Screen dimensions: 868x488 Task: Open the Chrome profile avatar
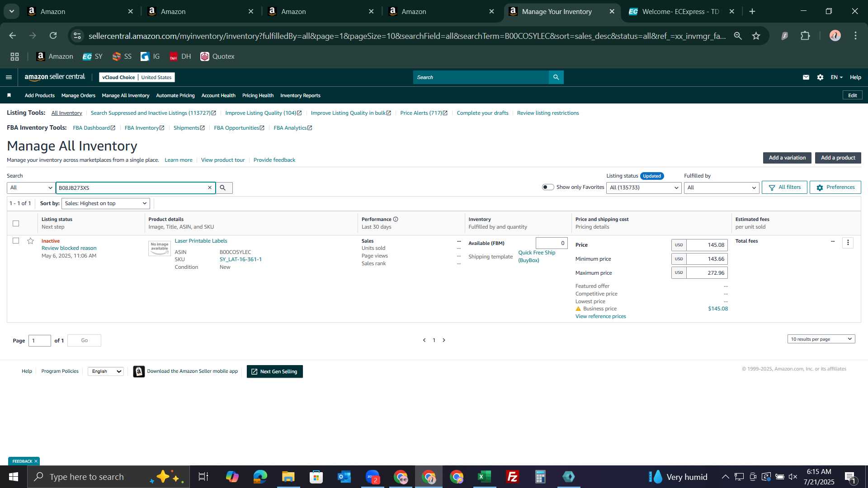pyautogui.click(x=835, y=36)
